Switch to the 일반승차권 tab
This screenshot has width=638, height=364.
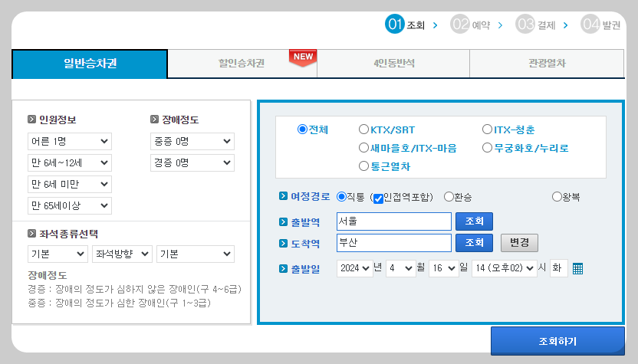click(90, 64)
